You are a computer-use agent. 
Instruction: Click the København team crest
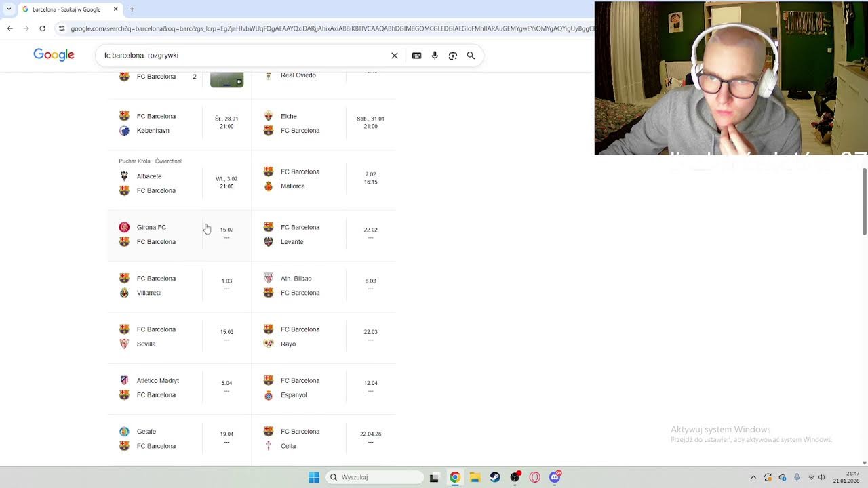coord(124,131)
